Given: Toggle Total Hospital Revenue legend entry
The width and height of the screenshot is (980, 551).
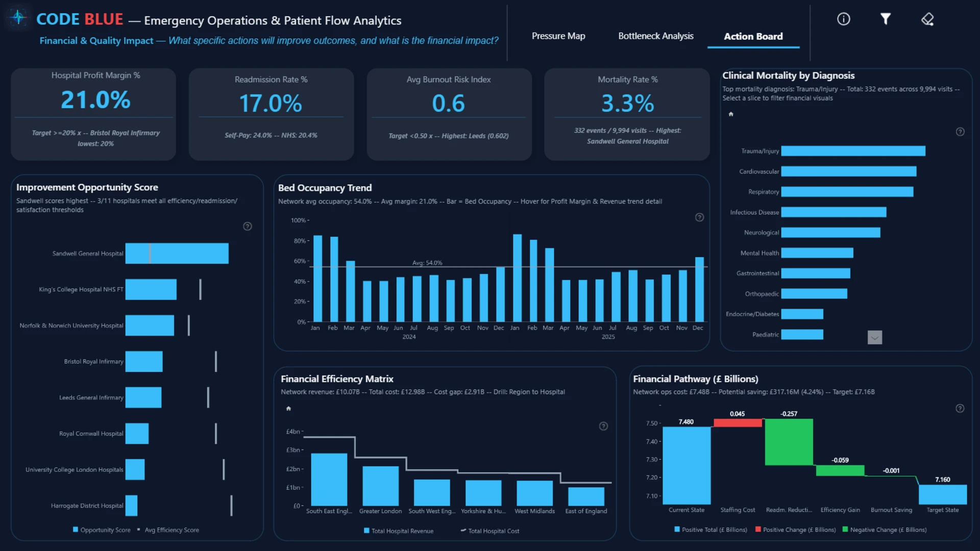Looking at the screenshot, I should pyautogui.click(x=399, y=531).
